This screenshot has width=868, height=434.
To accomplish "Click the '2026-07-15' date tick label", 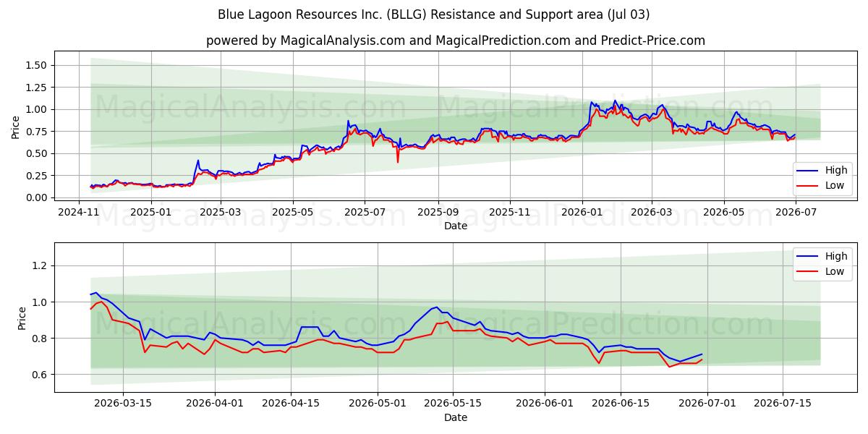I will pos(782,404).
